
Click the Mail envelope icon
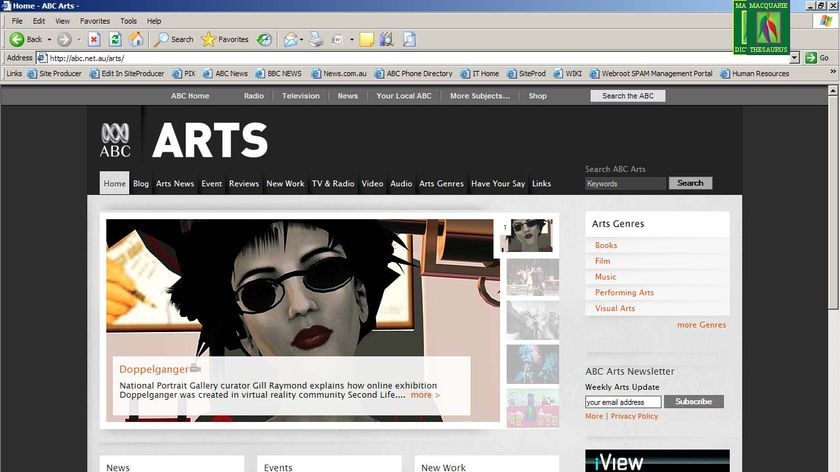[x=290, y=39]
